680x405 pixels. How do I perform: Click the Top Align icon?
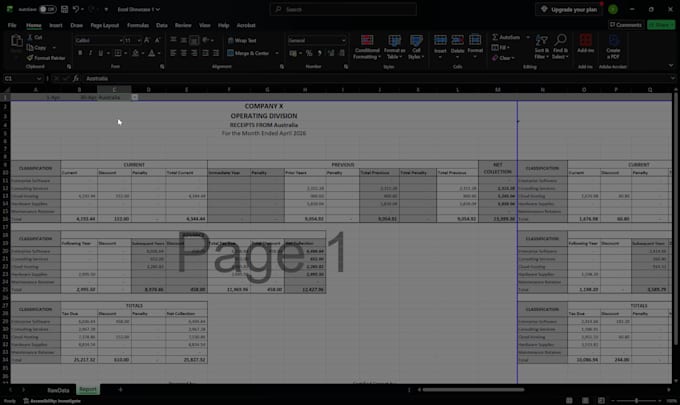[x=173, y=40]
